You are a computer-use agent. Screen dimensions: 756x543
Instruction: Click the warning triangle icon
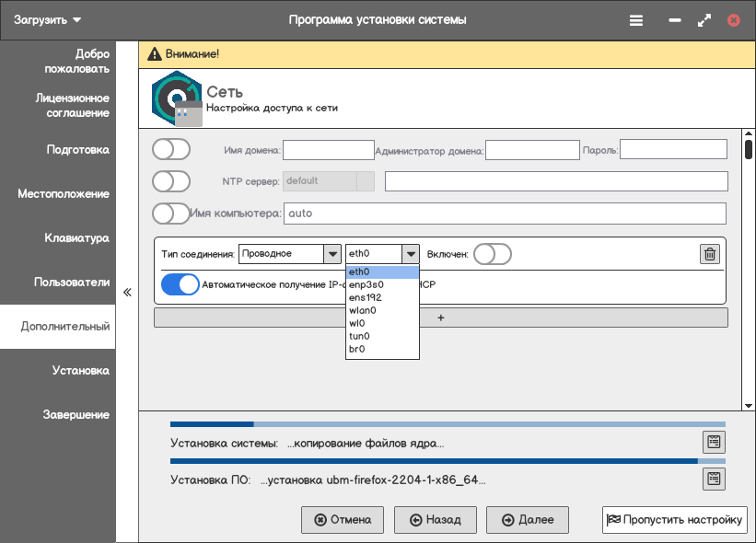point(154,53)
